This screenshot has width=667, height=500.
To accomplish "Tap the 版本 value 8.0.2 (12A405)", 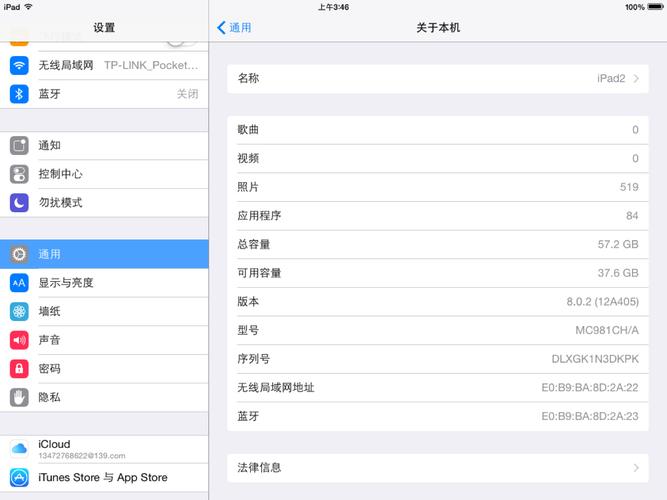I will (x=602, y=302).
